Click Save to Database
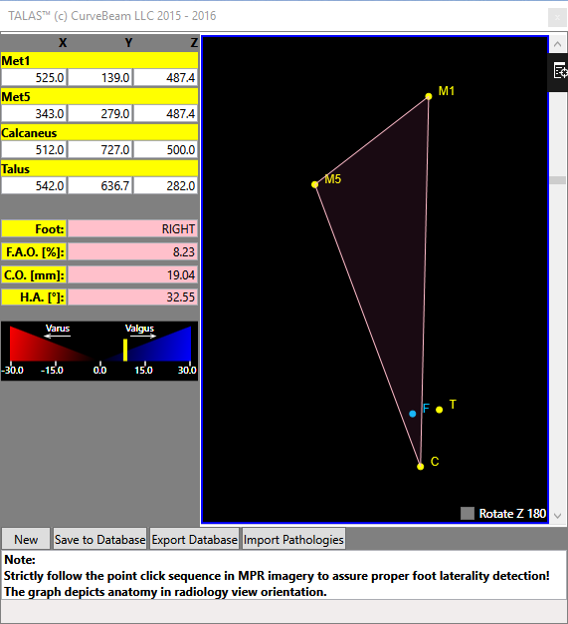This screenshot has height=624, width=568. pos(100,539)
